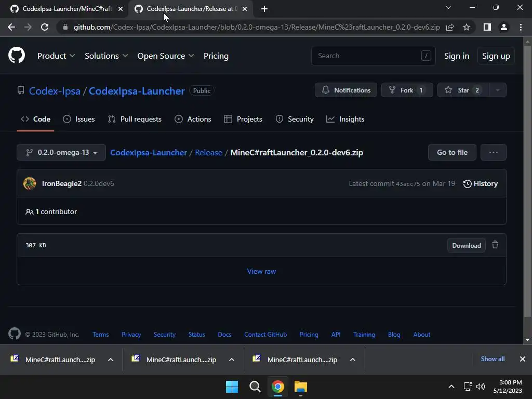Reload the page with refresh icon
Viewport: 532px width, 399px height.
(45, 27)
